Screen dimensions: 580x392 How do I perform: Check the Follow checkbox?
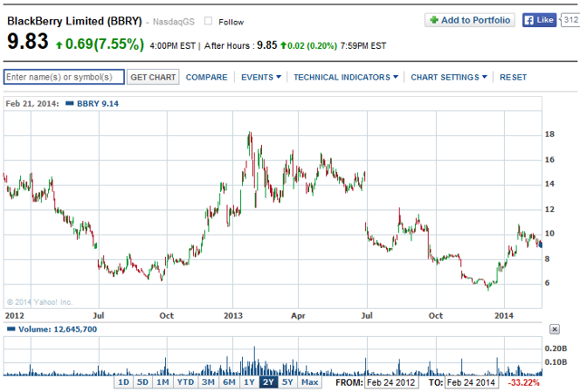[208, 21]
